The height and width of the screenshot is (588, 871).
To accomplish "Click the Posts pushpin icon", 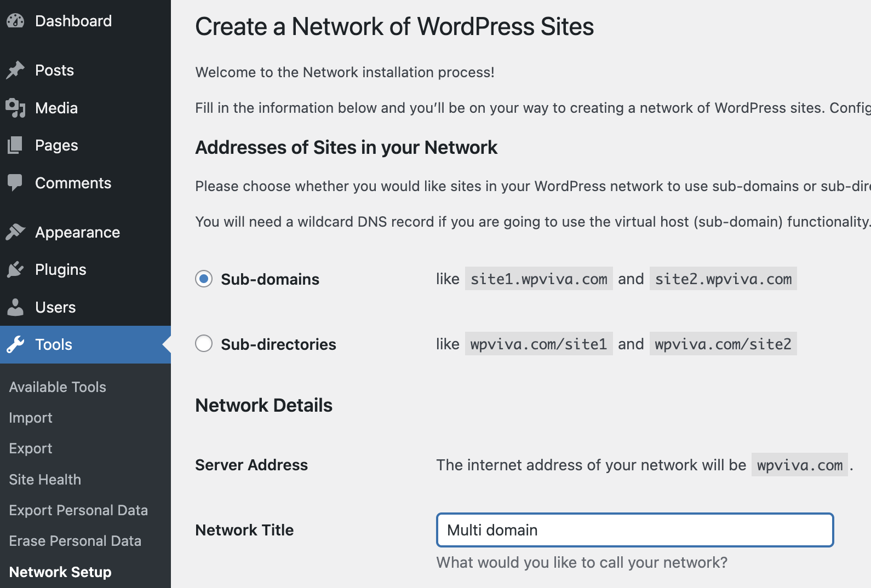I will 15,70.
